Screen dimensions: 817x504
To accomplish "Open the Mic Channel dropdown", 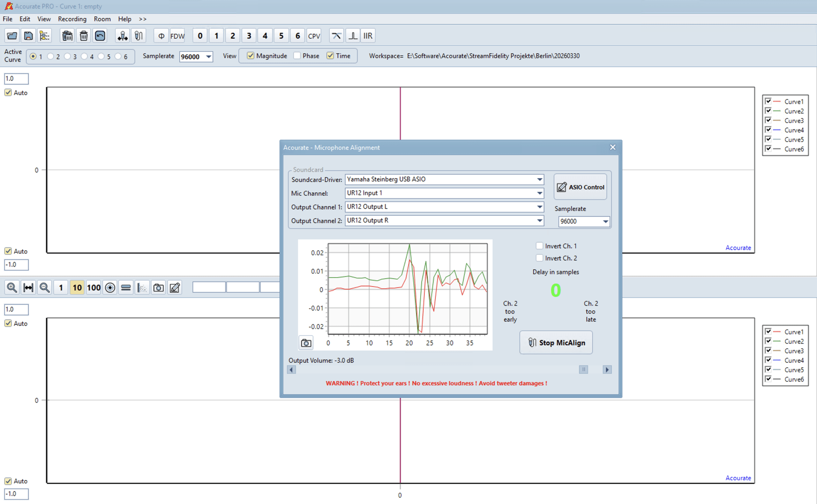I will click(539, 193).
